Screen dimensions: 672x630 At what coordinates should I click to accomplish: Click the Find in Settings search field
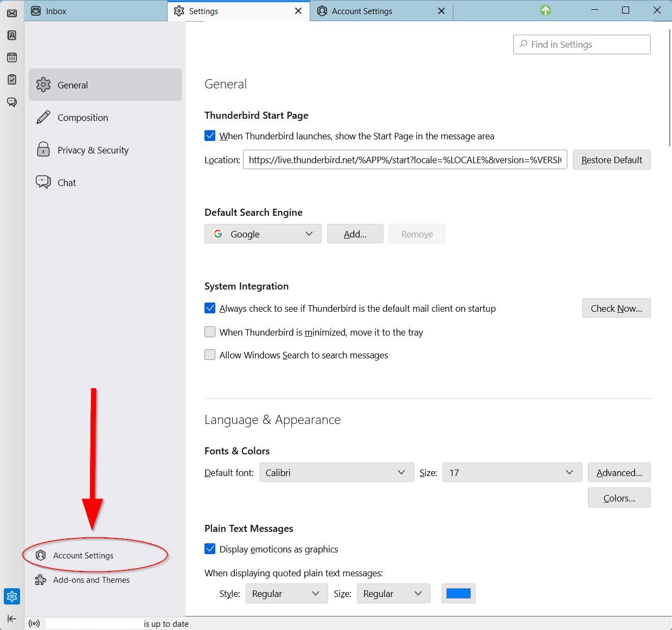click(582, 44)
